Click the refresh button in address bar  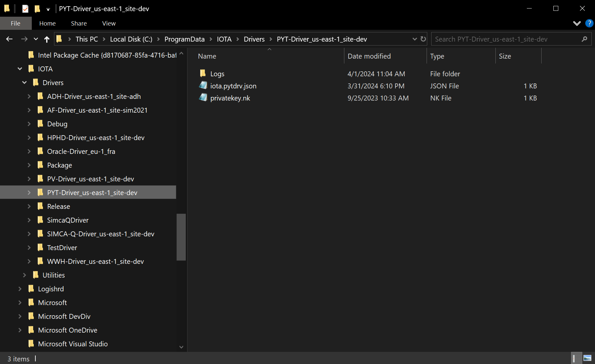point(423,39)
